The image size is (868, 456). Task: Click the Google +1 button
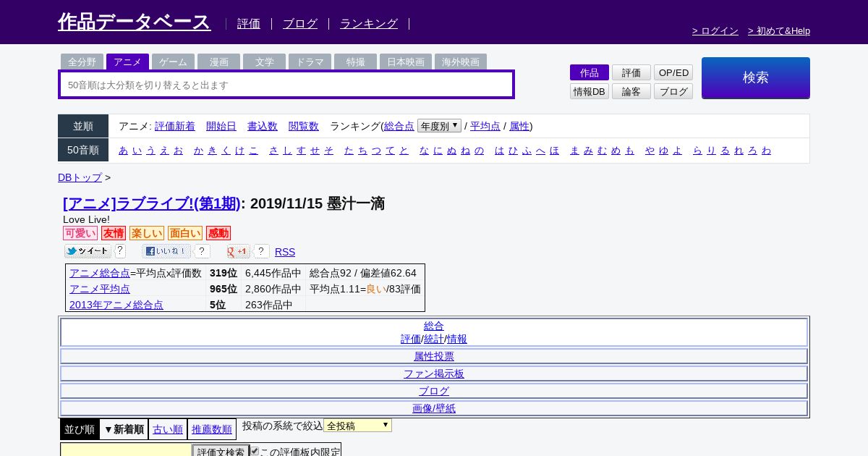tap(238, 251)
